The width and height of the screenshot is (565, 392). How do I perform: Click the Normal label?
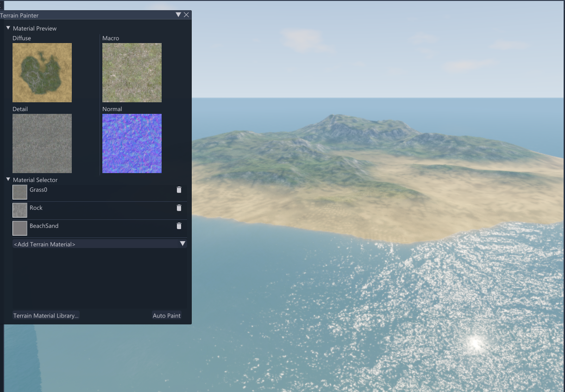(x=112, y=109)
